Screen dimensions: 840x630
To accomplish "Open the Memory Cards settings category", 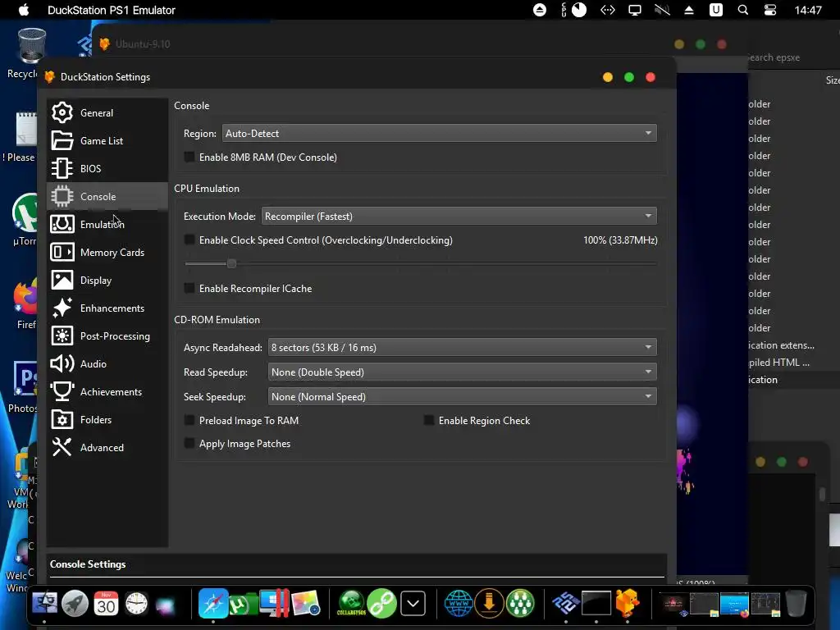I will pyautogui.click(x=107, y=253).
